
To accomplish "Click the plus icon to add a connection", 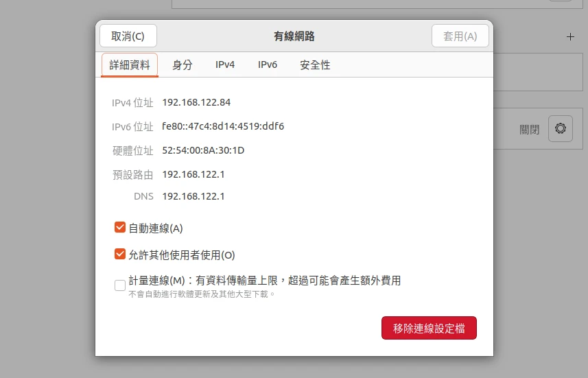I will pyautogui.click(x=570, y=37).
